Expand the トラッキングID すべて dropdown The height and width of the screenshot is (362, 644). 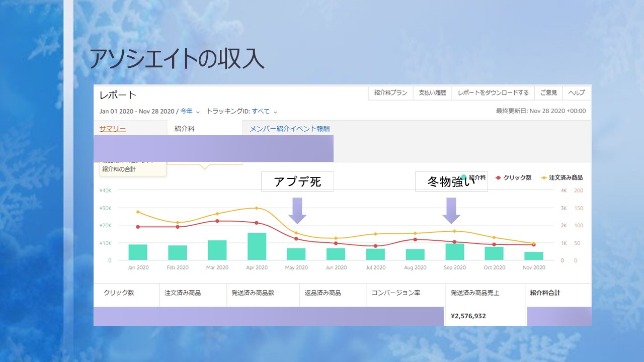coord(264,111)
